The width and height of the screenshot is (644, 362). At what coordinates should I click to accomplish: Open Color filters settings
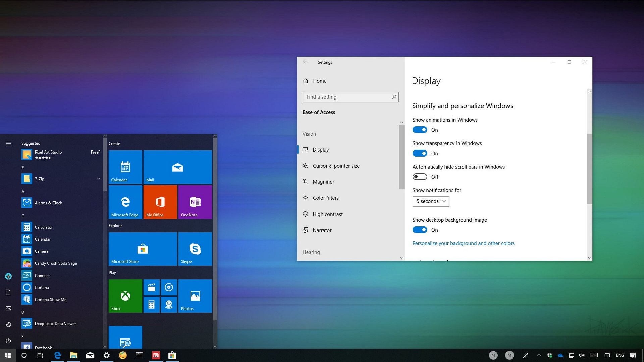(325, 198)
